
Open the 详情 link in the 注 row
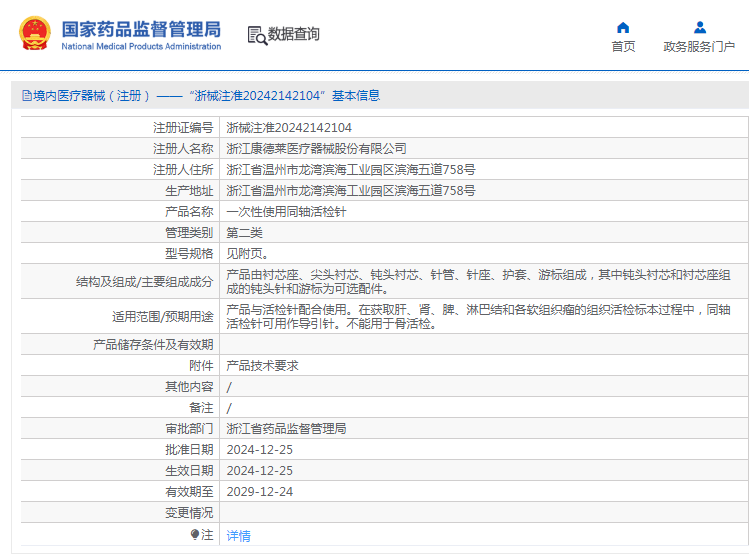(239, 536)
